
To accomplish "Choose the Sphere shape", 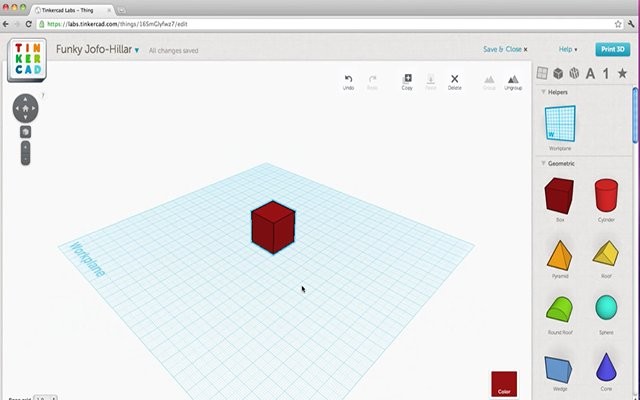I will [x=605, y=308].
